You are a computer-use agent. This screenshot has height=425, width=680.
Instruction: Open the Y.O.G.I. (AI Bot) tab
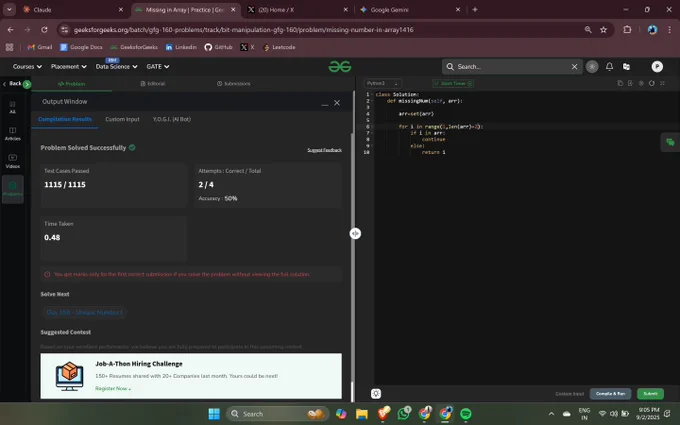[x=172, y=119]
